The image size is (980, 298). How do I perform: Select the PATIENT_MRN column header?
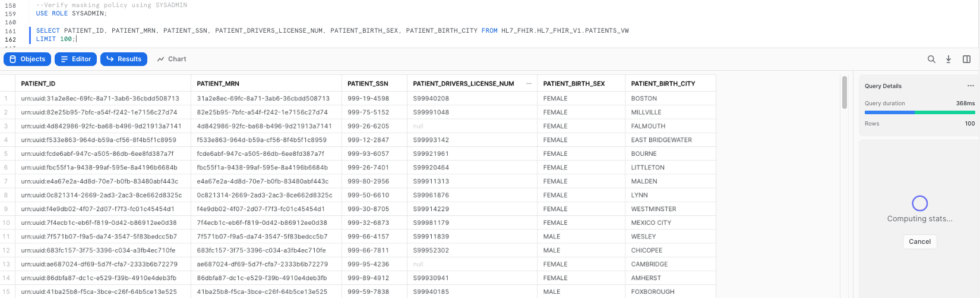coord(218,84)
